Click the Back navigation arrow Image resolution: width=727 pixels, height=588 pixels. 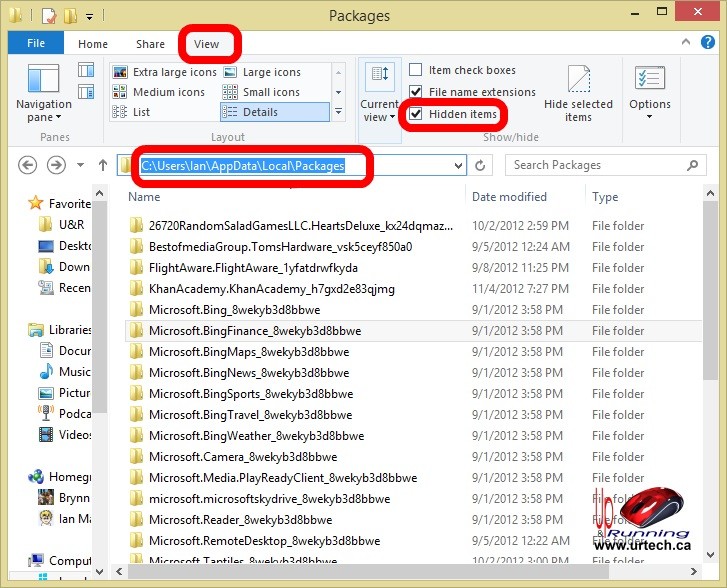tap(28, 165)
